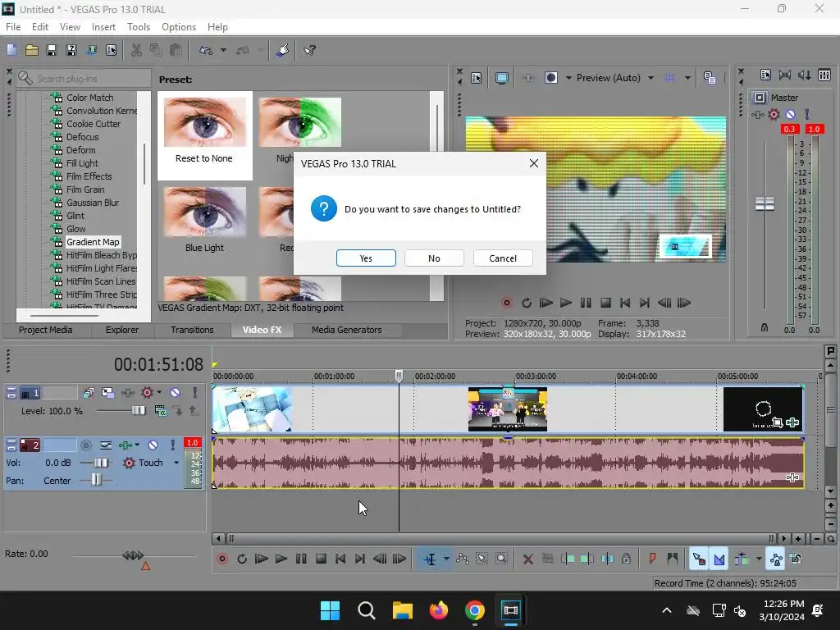Click the Undo toolbar icon

[206, 50]
